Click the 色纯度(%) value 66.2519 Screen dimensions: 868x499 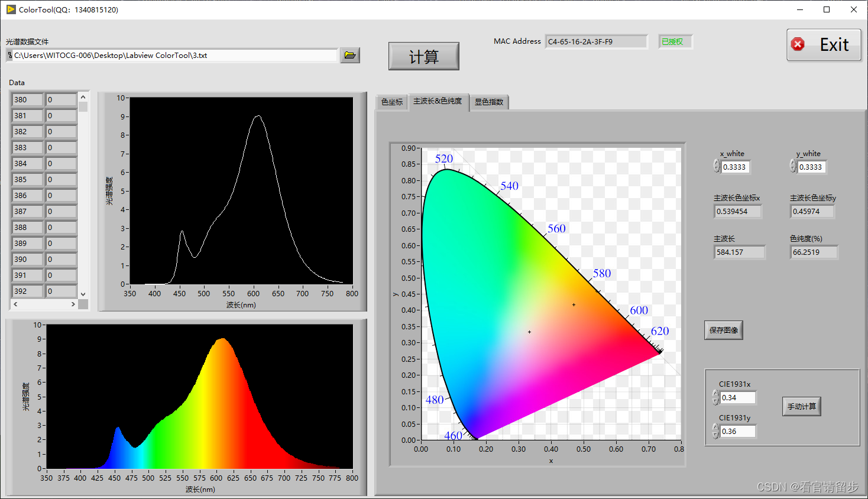coord(814,252)
